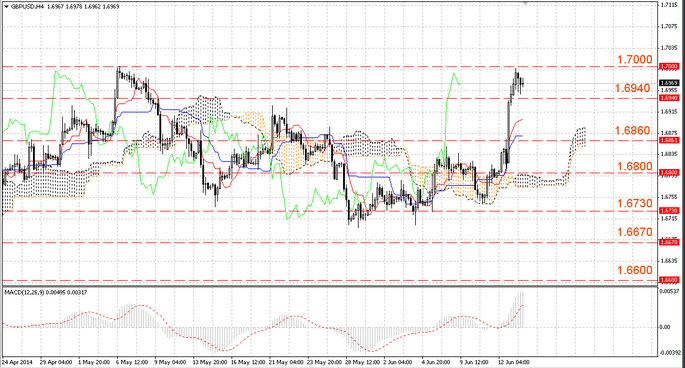The width and height of the screenshot is (685, 368).
Task: Click the orange 1.7000 level label
Action: pos(634,59)
